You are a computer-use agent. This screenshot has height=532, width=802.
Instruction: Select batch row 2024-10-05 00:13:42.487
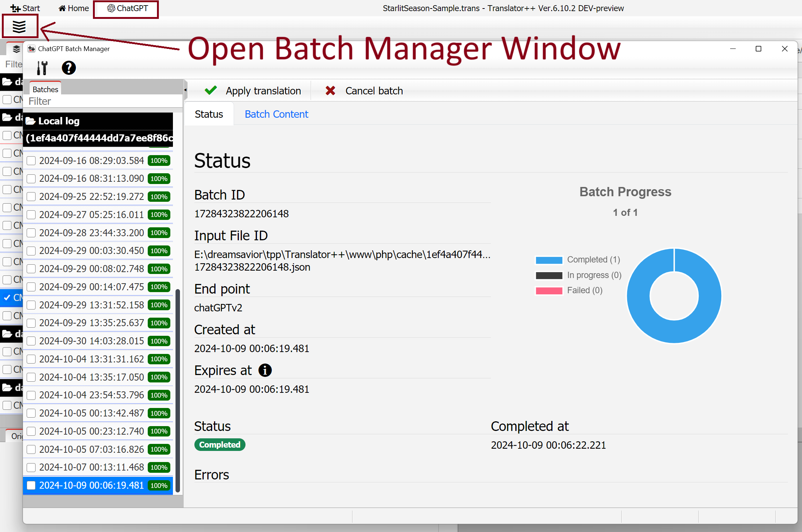tap(98, 413)
